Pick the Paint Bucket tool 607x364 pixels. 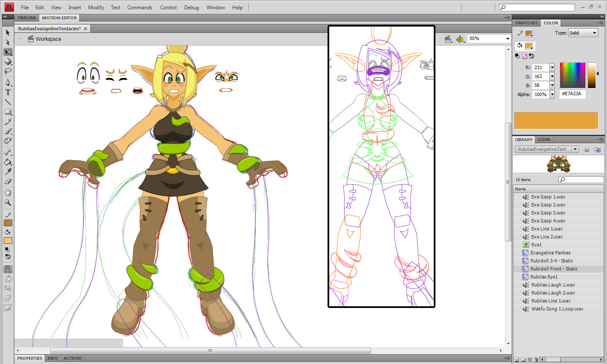[8, 162]
